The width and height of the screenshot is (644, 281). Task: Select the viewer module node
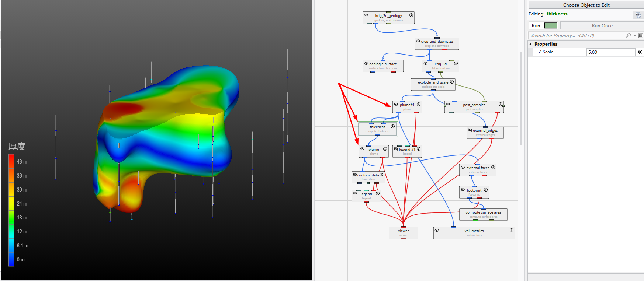(403, 233)
